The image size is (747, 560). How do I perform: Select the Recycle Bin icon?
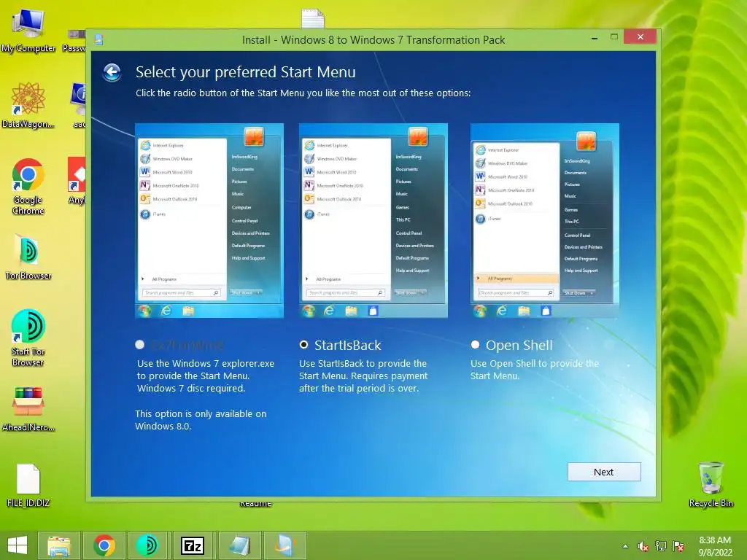pos(711,484)
